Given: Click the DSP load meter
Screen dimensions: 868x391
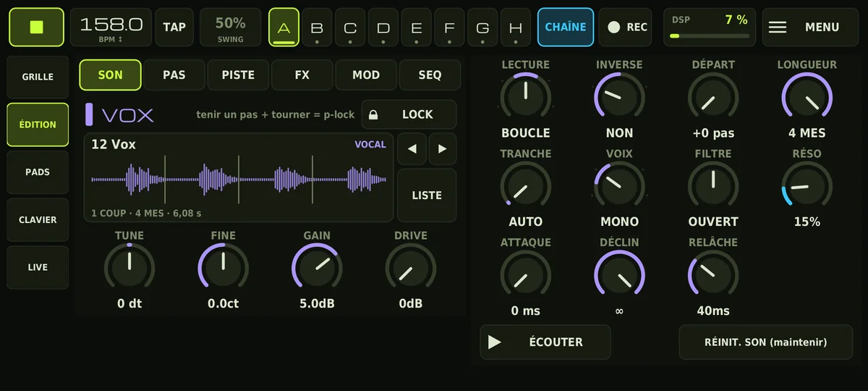Looking at the screenshot, I should pos(710,27).
